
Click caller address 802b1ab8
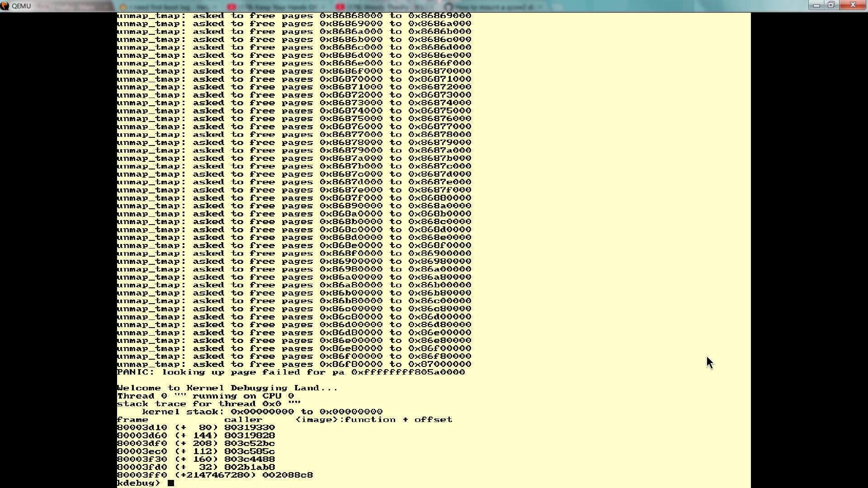(250, 467)
